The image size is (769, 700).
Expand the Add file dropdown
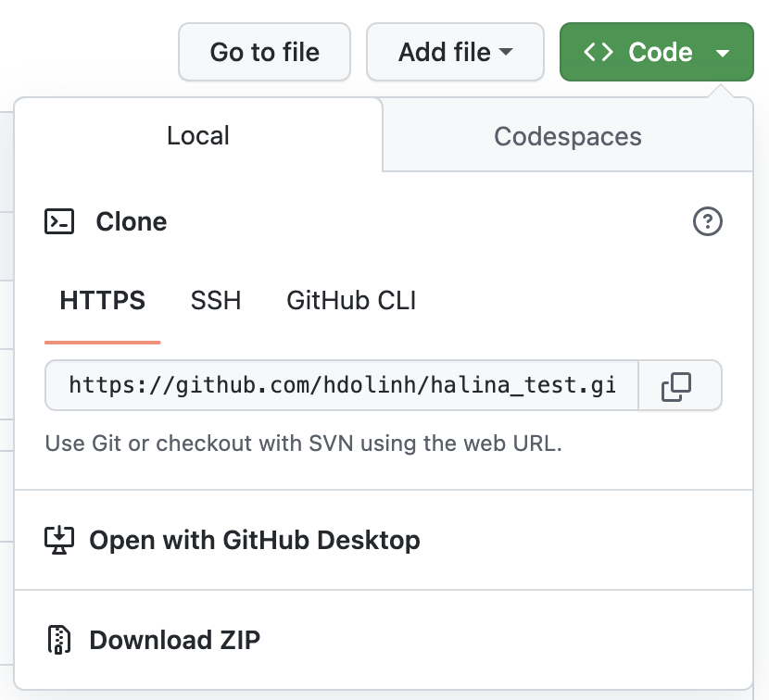454,52
